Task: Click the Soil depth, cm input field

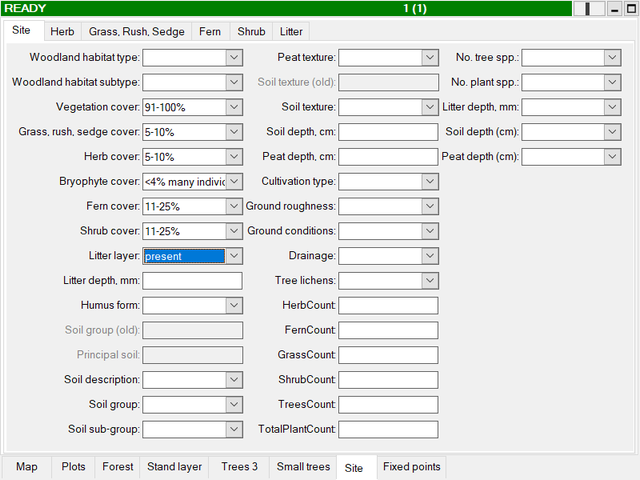Action: (x=388, y=132)
